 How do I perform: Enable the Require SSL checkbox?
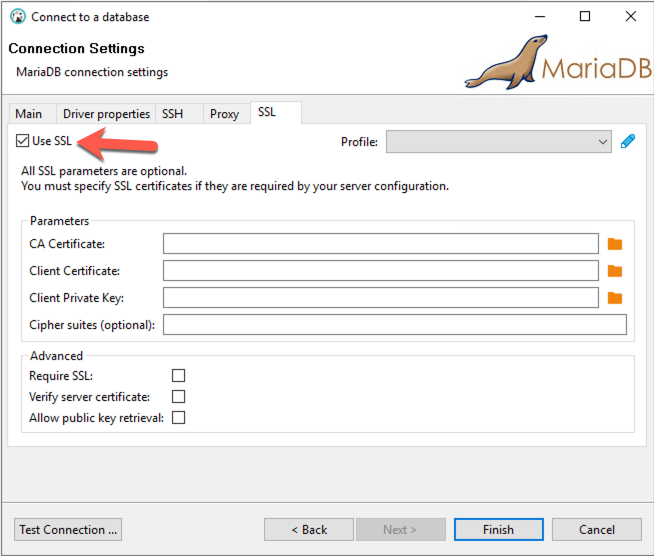pos(179,376)
